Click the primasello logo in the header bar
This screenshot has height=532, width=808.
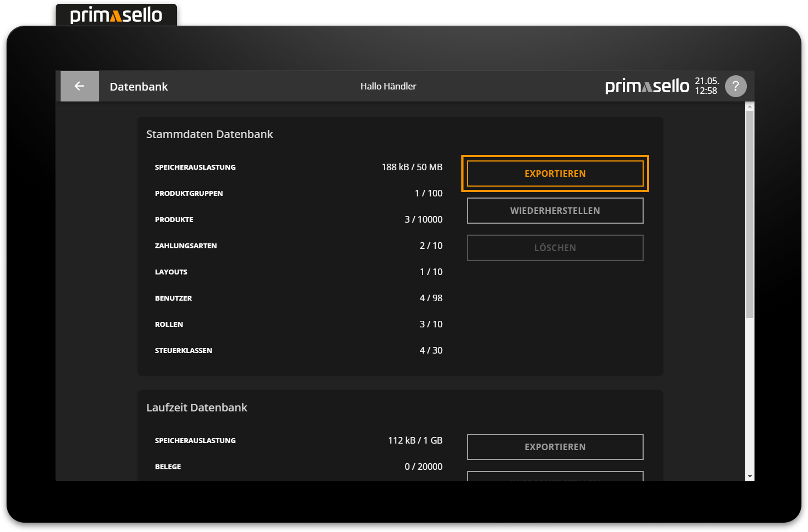[647, 86]
